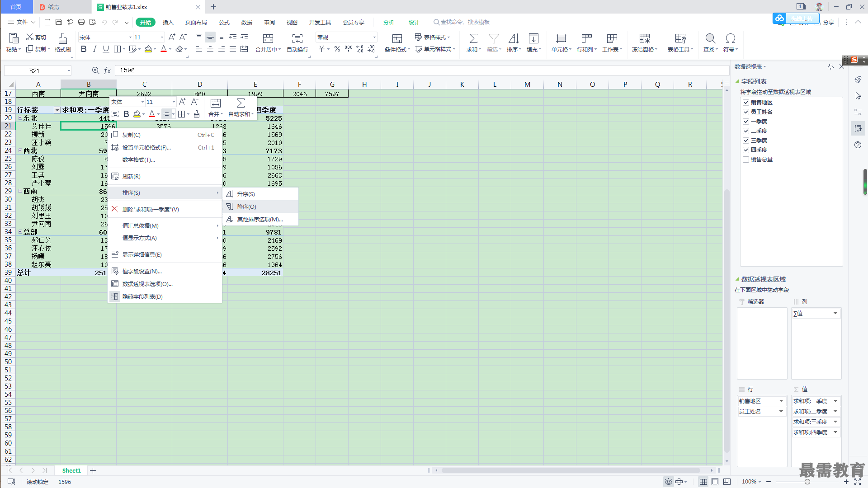Uncheck the 三季度 field checkbox
868x488 pixels.
746,141
